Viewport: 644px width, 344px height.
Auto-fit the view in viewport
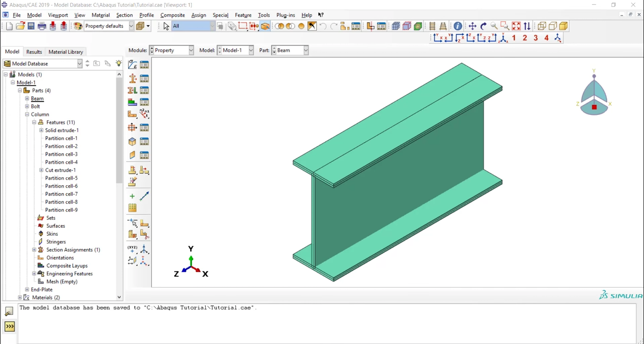(x=516, y=26)
